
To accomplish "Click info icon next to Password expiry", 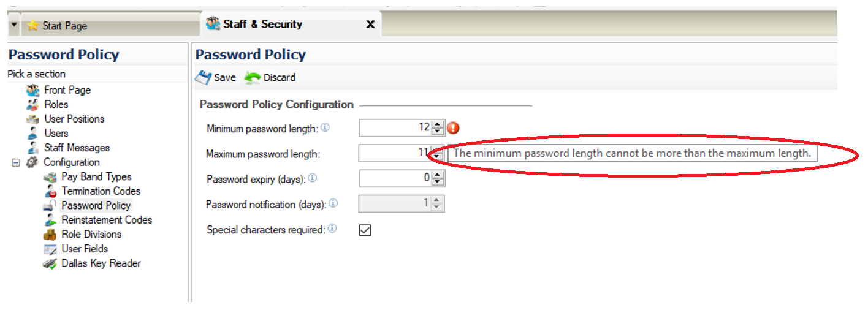I will pyautogui.click(x=312, y=178).
